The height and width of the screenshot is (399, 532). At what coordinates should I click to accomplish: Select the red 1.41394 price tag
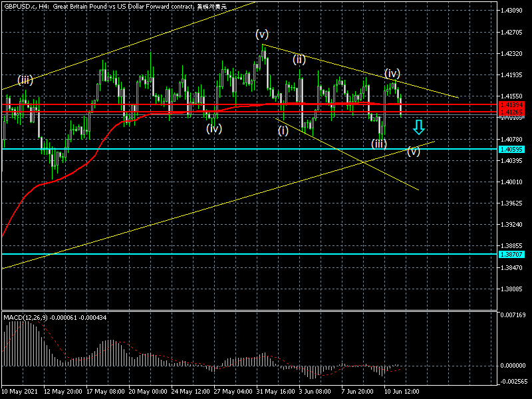tap(511, 105)
